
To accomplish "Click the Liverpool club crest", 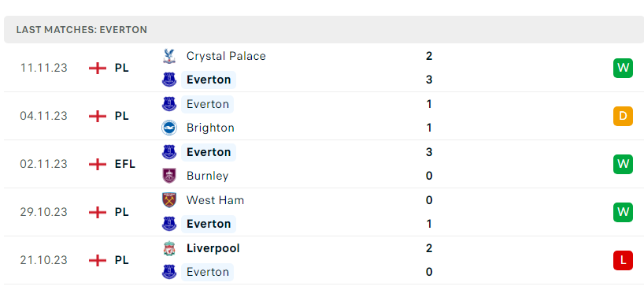I will pyautogui.click(x=168, y=248).
